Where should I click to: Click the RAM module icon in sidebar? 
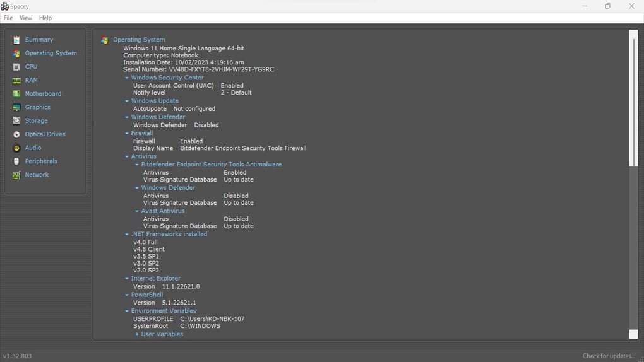(16, 81)
